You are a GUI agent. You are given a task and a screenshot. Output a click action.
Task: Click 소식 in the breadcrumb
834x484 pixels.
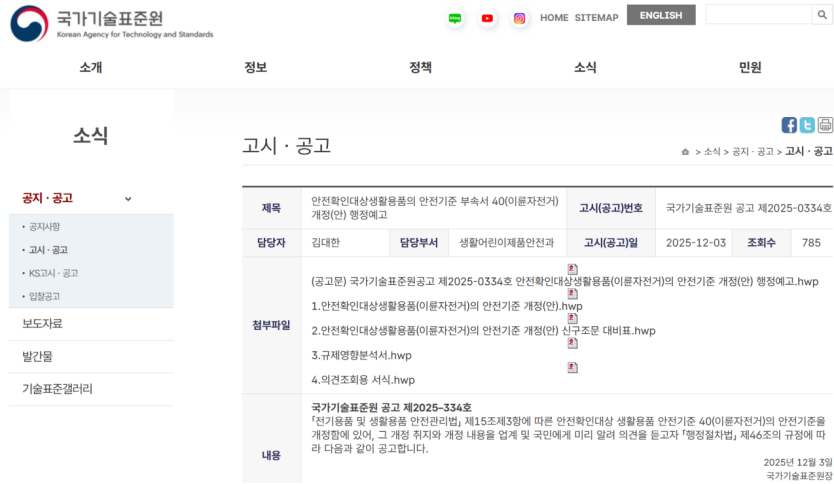[x=712, y=152]
